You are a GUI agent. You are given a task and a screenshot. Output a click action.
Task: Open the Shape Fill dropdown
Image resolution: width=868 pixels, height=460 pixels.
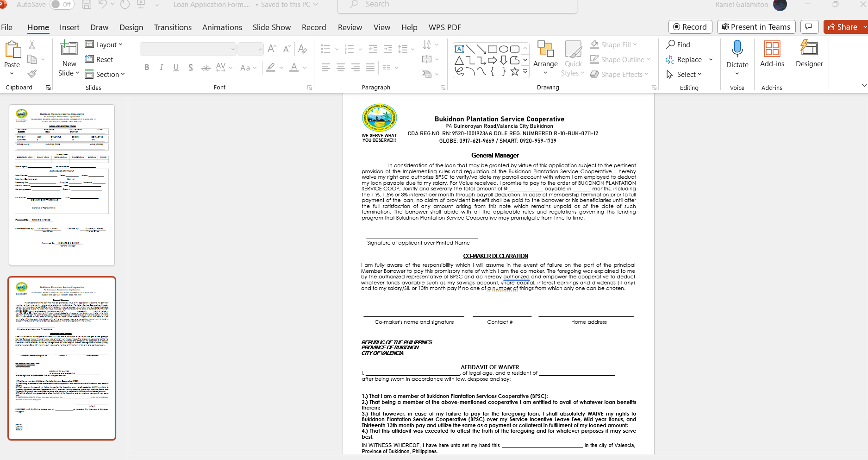coord(613,44)
